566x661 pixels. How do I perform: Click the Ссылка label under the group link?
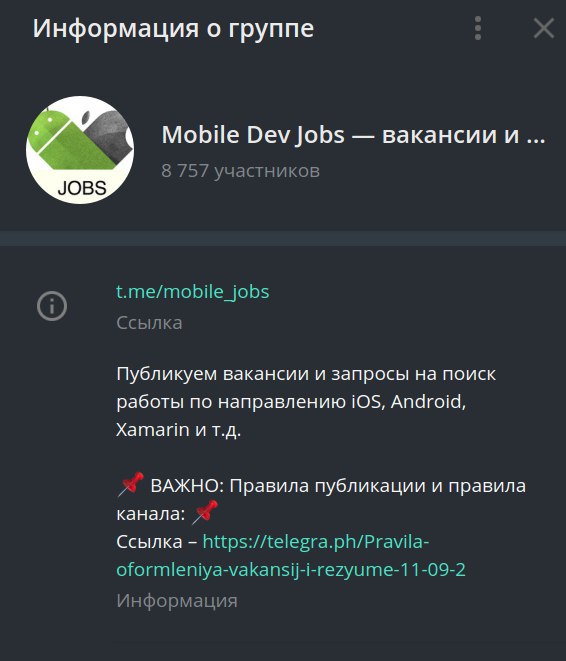pos(149,323)
